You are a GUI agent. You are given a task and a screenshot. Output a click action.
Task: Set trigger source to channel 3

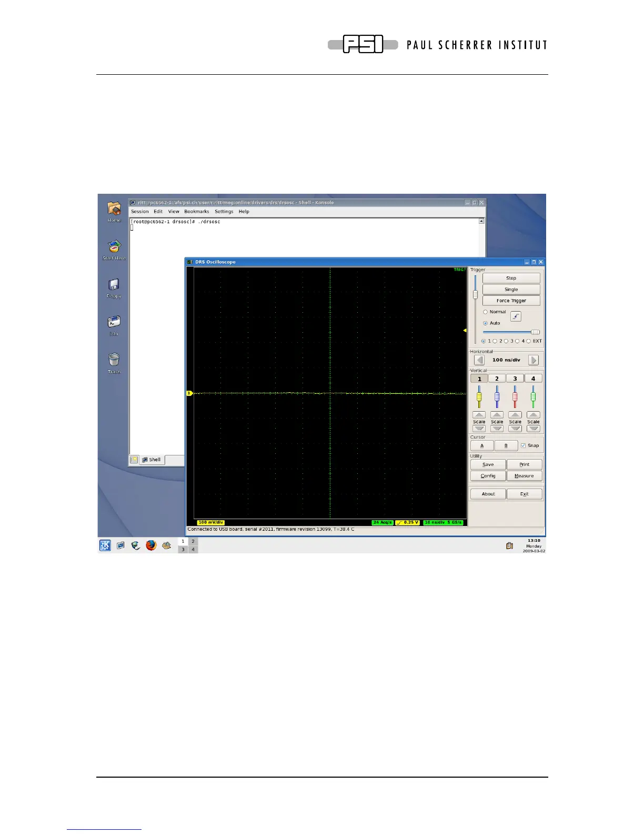click(506, 341)
